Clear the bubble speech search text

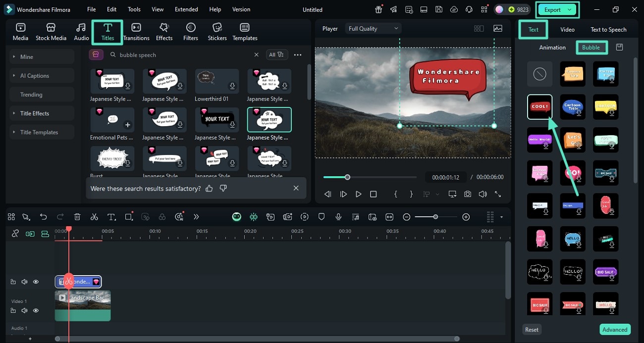tap(256, 55)
